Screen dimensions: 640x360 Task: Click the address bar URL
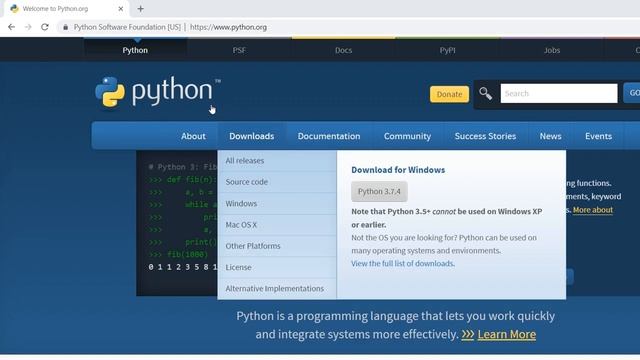(x=228, y=27)
